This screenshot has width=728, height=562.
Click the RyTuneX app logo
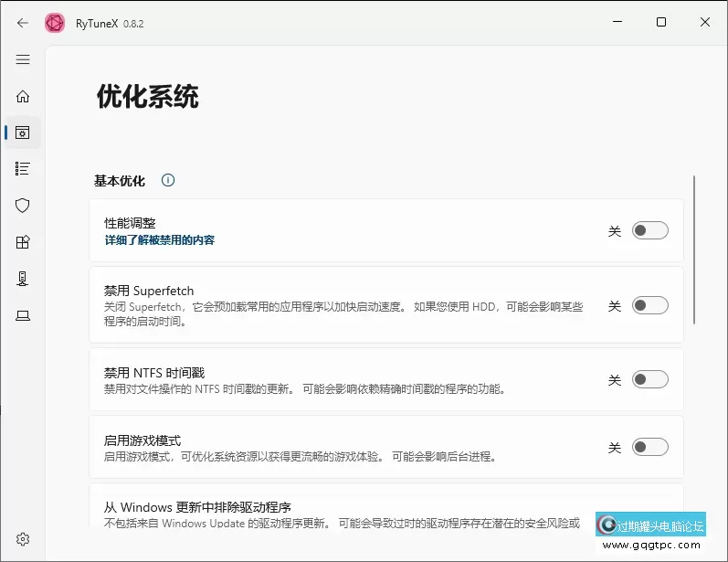click(55, 23)
